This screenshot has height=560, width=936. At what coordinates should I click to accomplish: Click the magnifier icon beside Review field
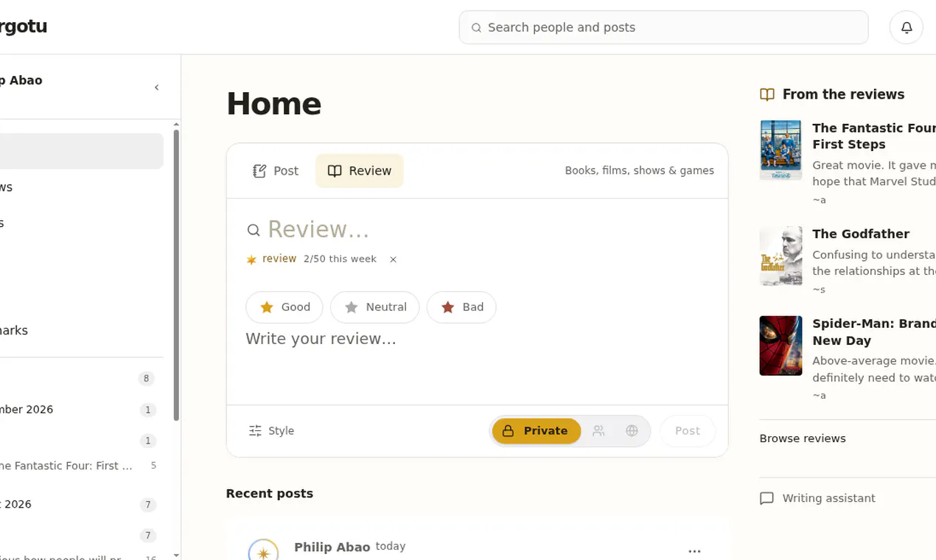(x=254, y=230)
